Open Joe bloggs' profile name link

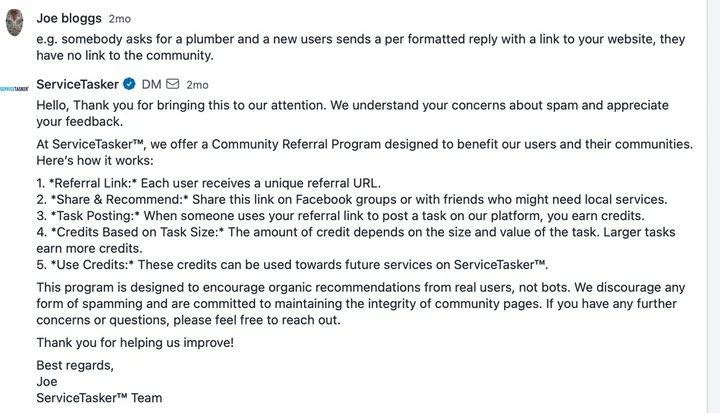[x=69, y=19]
